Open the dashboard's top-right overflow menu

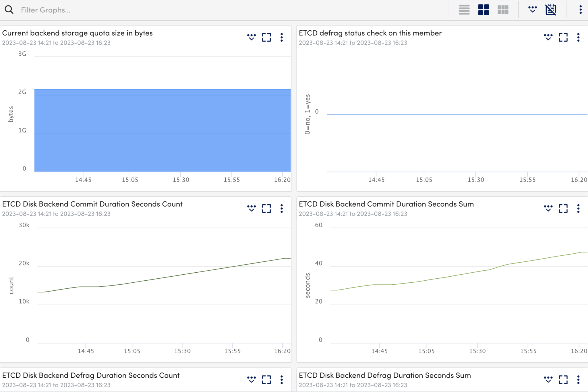pos(581,9)
